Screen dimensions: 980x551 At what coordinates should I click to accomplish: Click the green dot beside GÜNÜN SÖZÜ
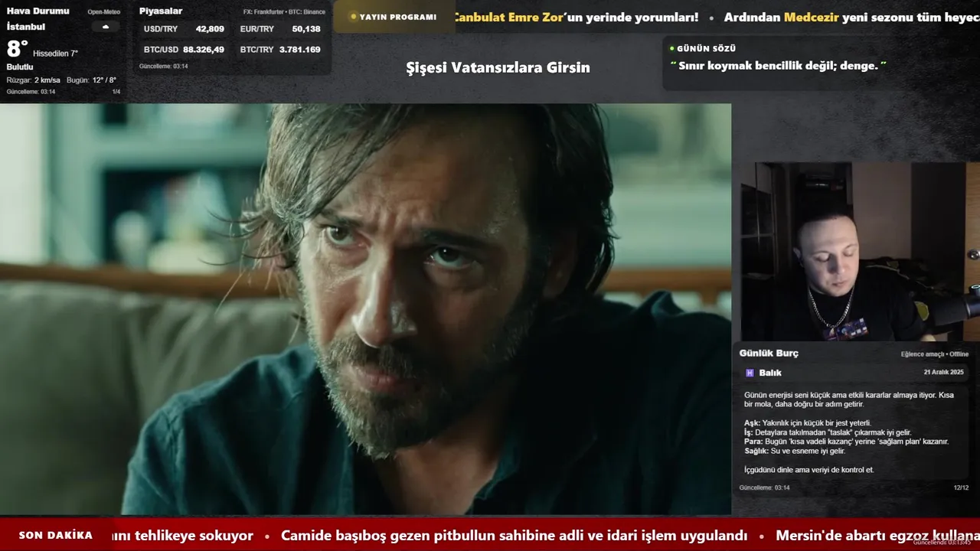tap(672, 48)
